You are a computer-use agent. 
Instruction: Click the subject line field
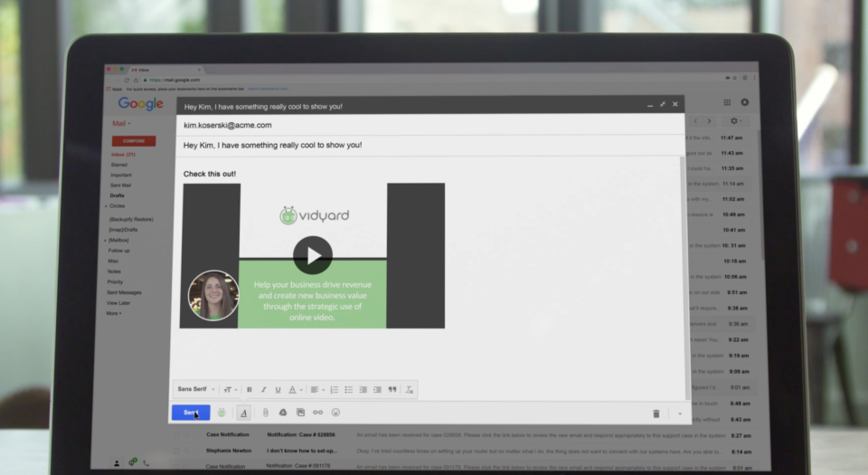tap(430, 145)
